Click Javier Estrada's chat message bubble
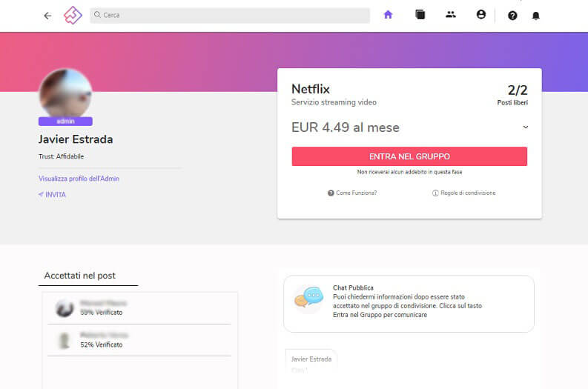588x389 pixels. coord(311,362)
